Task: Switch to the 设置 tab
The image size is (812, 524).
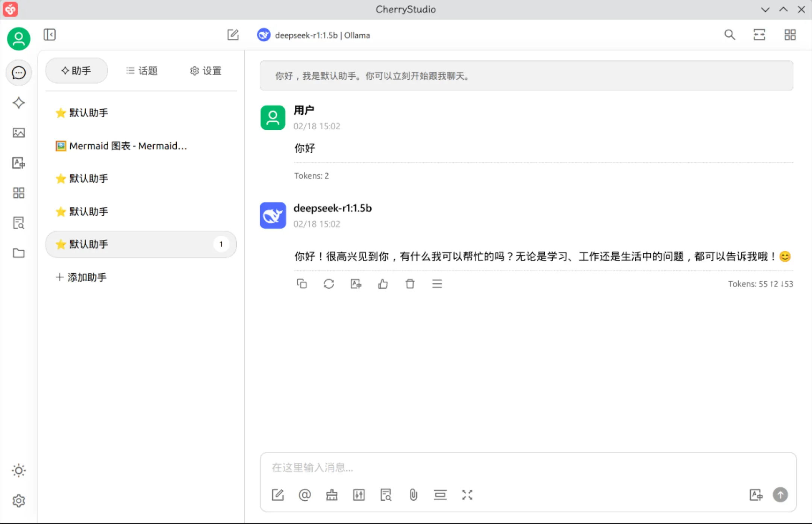Action: [x=205, y=71]
